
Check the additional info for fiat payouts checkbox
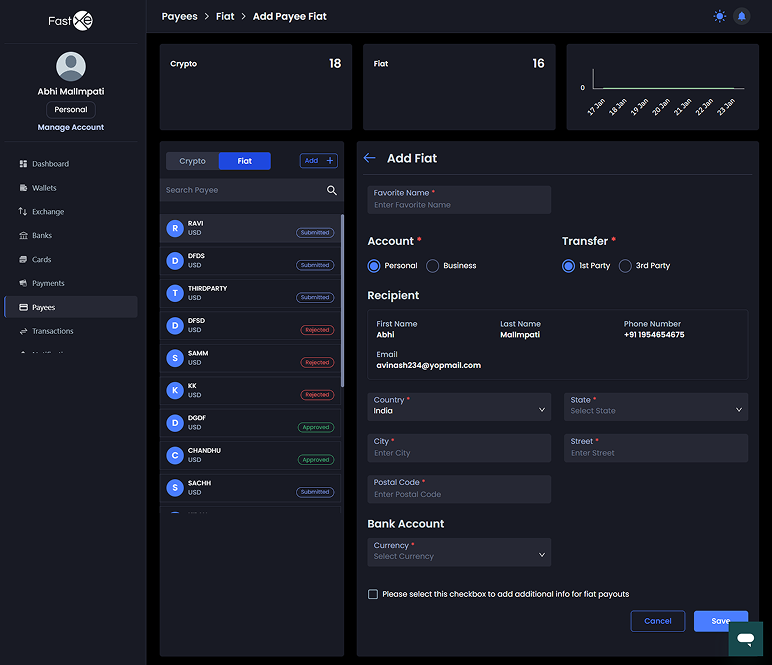click(x=373, y=594)
